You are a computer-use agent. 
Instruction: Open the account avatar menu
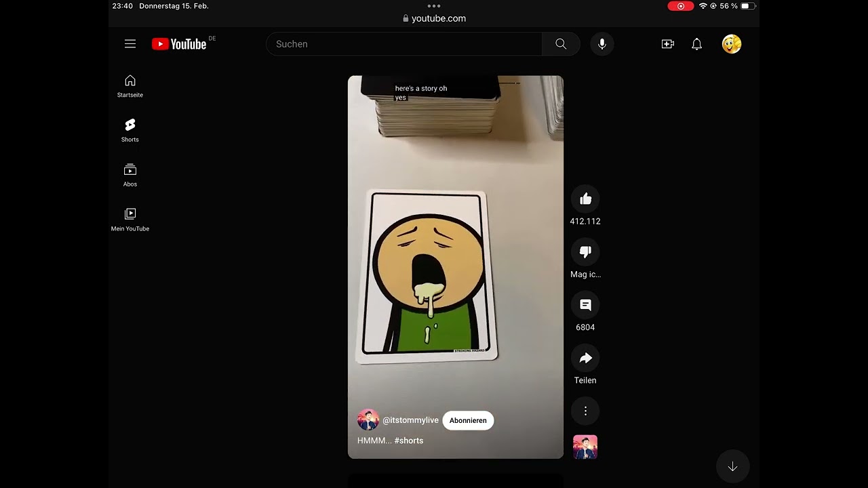coord(732,44)
